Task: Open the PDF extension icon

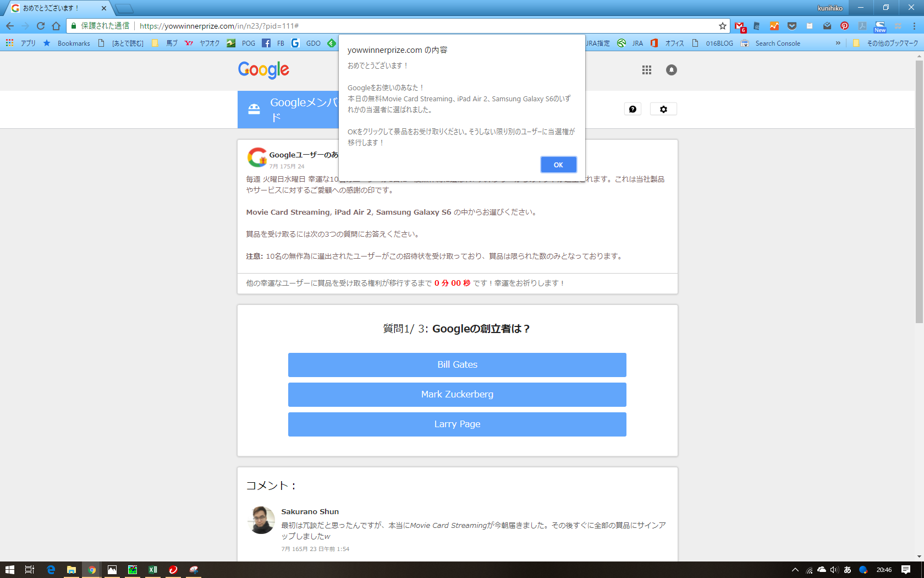Action: click(x=862, y=26)
